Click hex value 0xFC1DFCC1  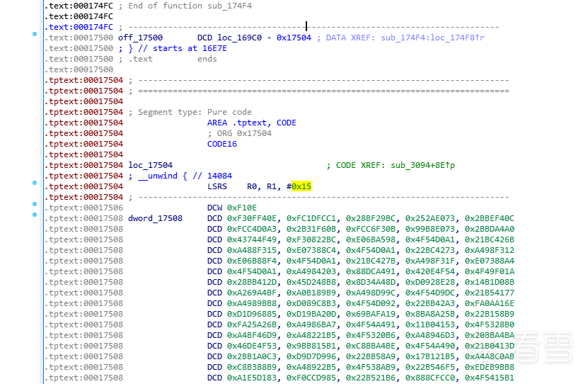pos(311,218)
